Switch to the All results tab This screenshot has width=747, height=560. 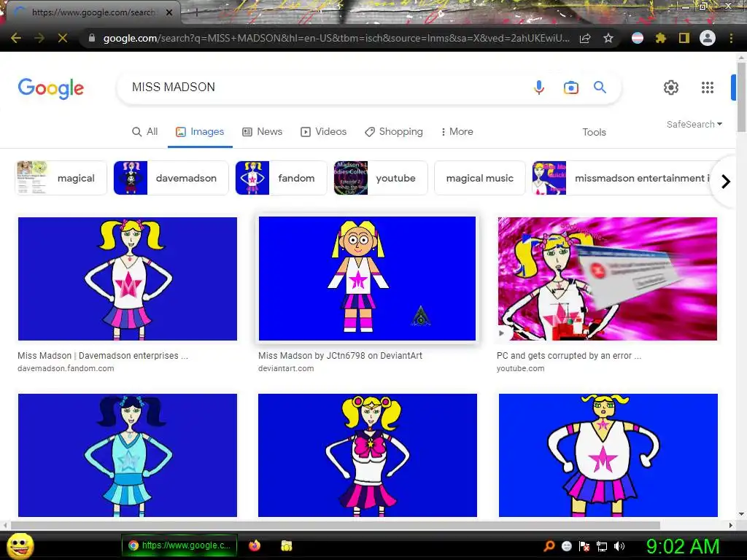(x=145, y=131)
